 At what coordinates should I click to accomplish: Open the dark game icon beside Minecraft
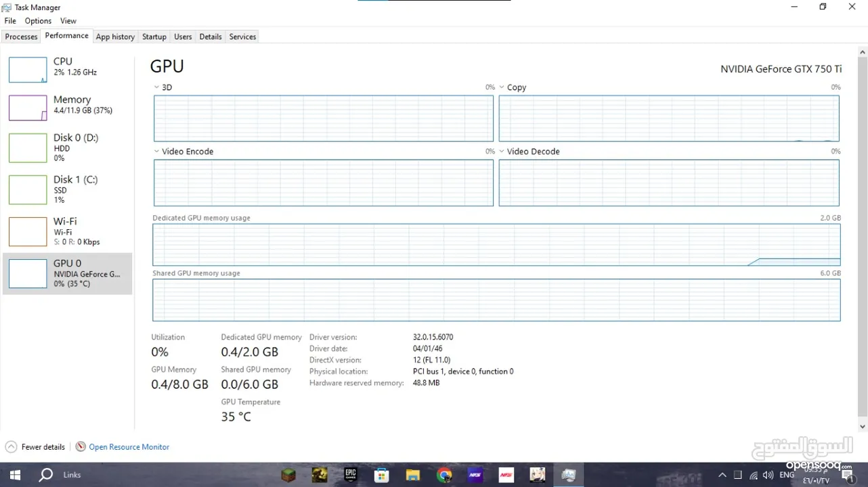[320, 475]
